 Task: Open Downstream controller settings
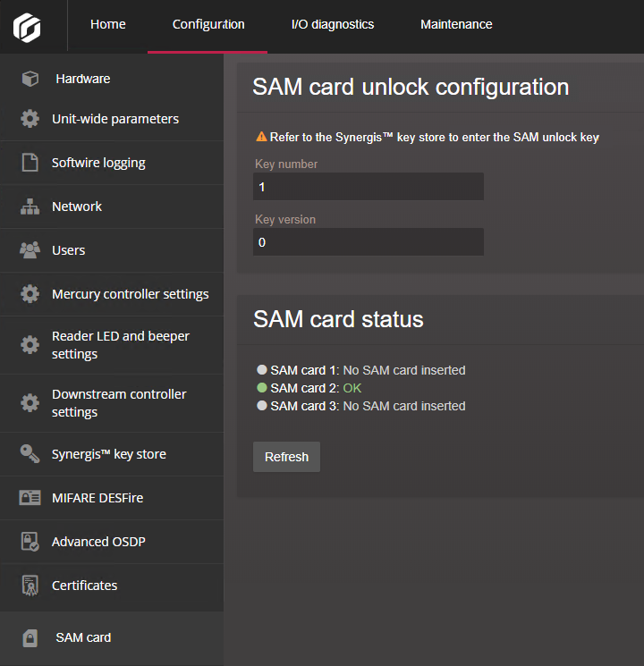(112, 403)
